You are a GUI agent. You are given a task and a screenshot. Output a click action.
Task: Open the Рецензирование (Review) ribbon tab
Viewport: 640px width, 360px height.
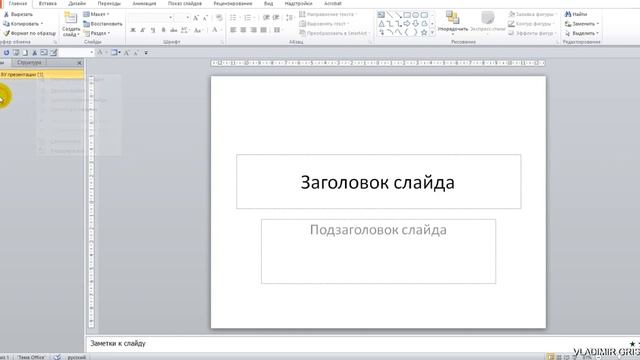pos(233,4)
